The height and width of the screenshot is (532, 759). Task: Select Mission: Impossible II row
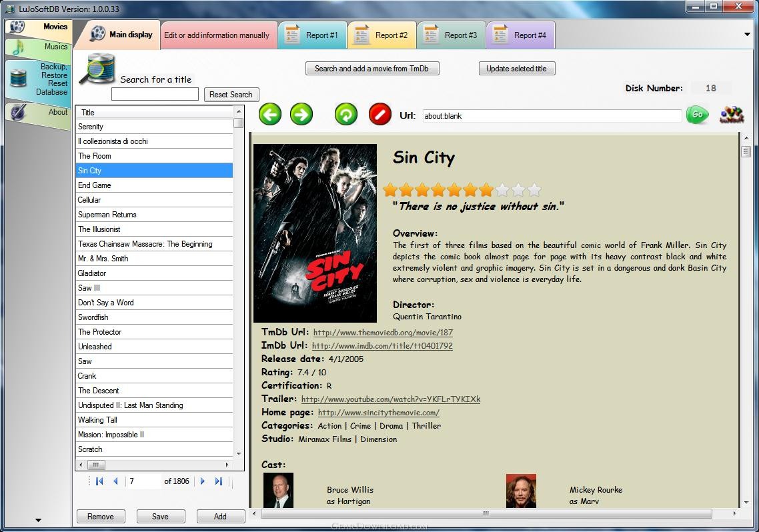tap(155, 434)
